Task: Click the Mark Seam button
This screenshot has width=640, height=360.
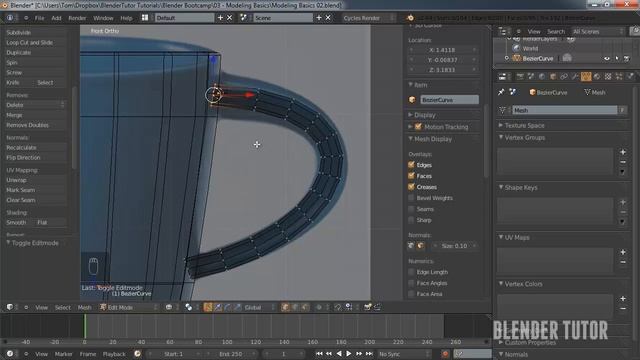Action: click(35, 190)
